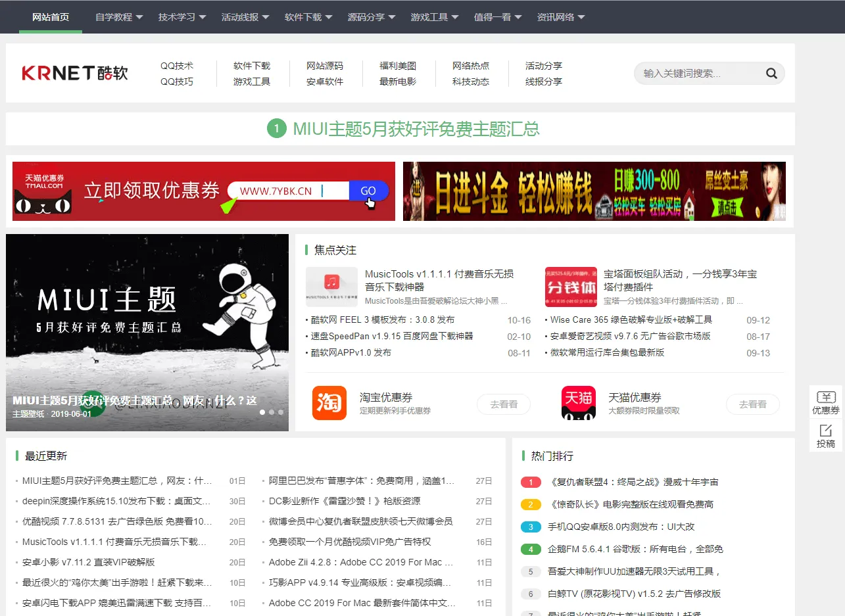Expand the 值得一看 dropdown menu
The height and width of the screenshot is (616, 845).
click(498, 17)
